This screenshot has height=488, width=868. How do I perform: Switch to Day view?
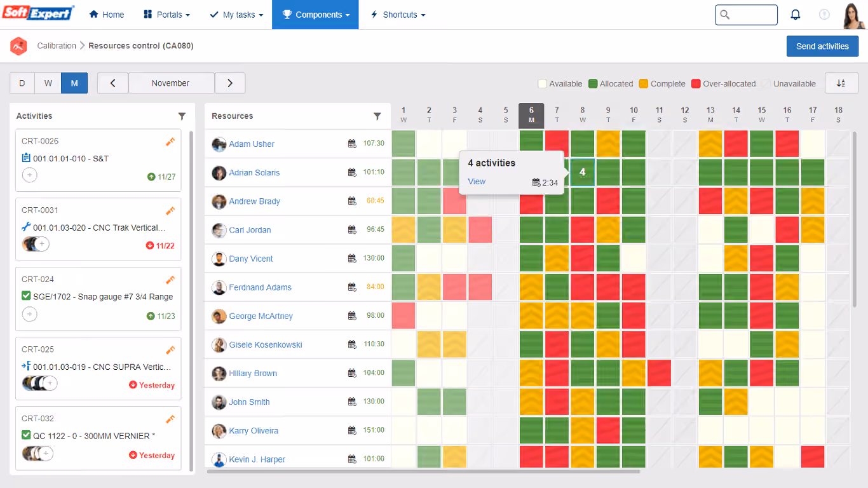click(x=22, y=83)
